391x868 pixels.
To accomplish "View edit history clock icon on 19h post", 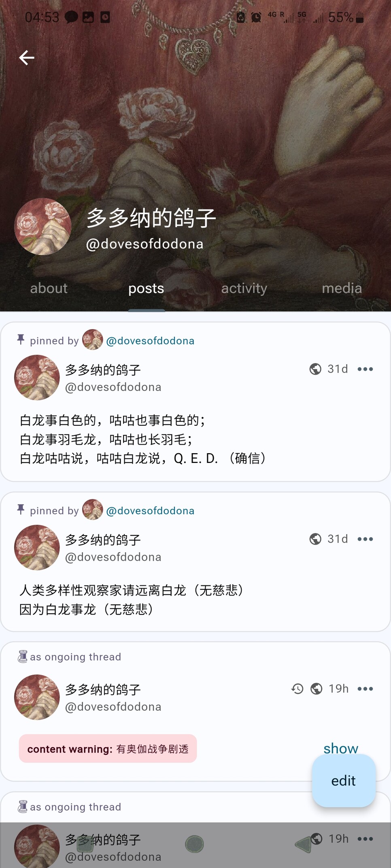I will point(297,688).
